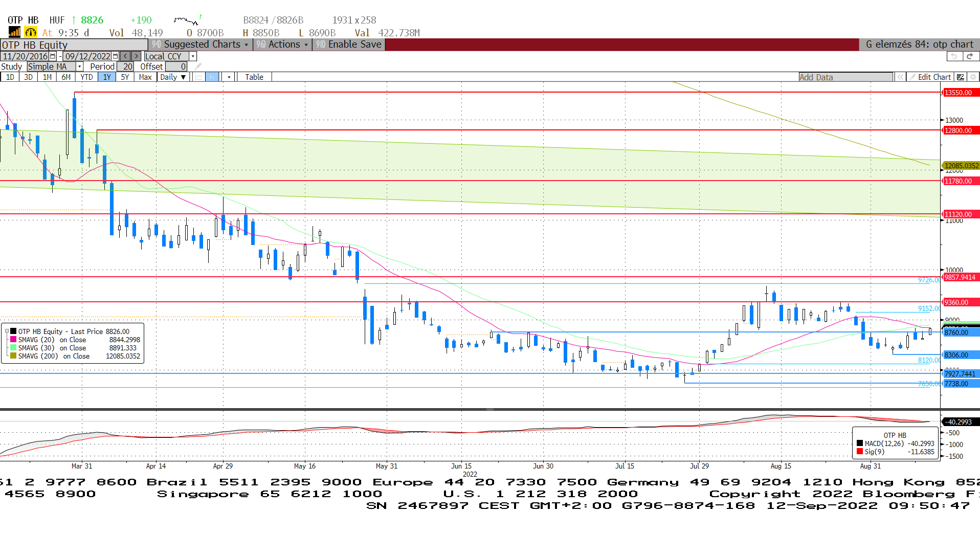Click the 12800.00 red price level label

coord(960,130)
